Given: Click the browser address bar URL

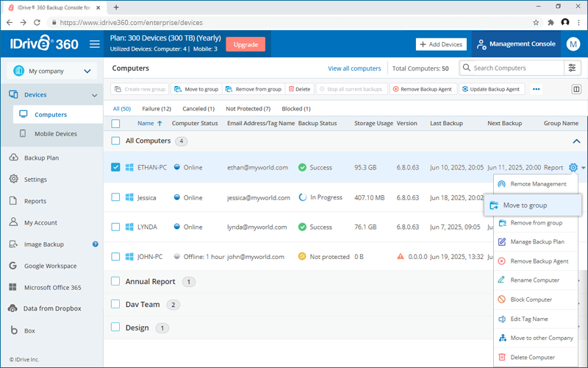Looking at the screenshot, I should pyautogui.click(x=132, y=23).
